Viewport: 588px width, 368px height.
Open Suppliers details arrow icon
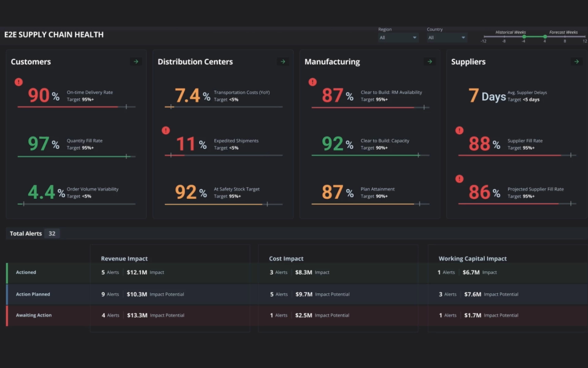[576, 62]
